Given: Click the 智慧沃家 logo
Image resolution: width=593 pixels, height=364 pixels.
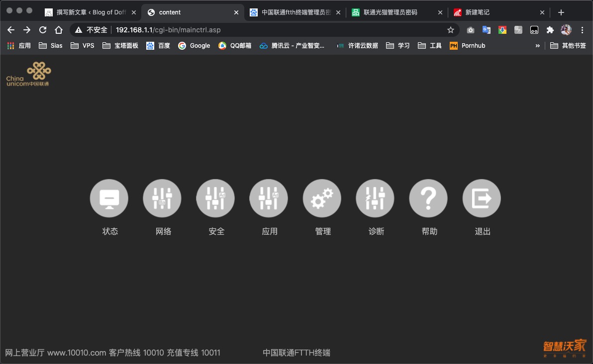Looking at the screenshot, I should (x=565, y=348).
